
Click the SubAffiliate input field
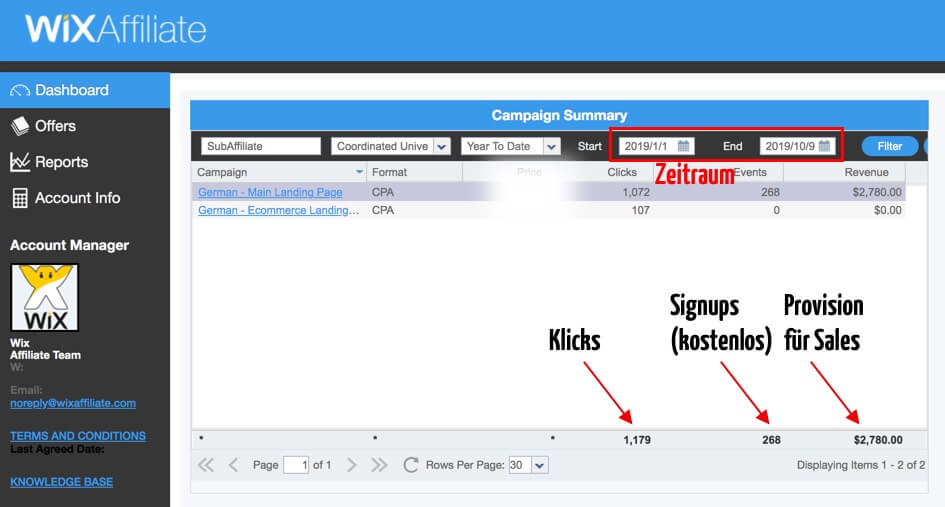(x=260, y=146)
